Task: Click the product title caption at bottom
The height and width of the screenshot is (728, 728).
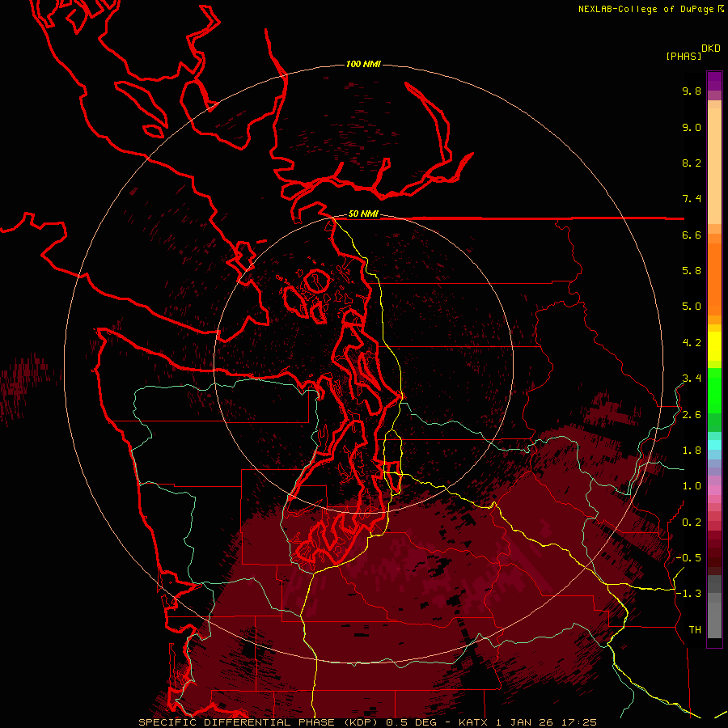Action: 368,722
